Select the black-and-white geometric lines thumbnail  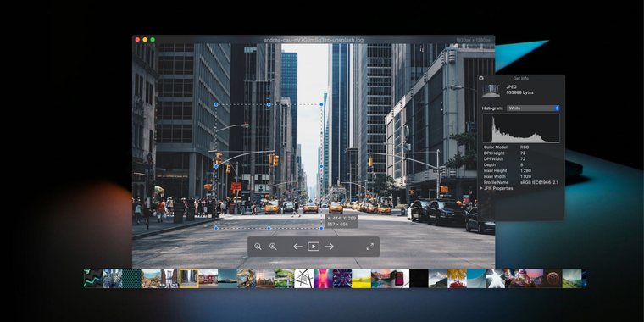[303, 279]
